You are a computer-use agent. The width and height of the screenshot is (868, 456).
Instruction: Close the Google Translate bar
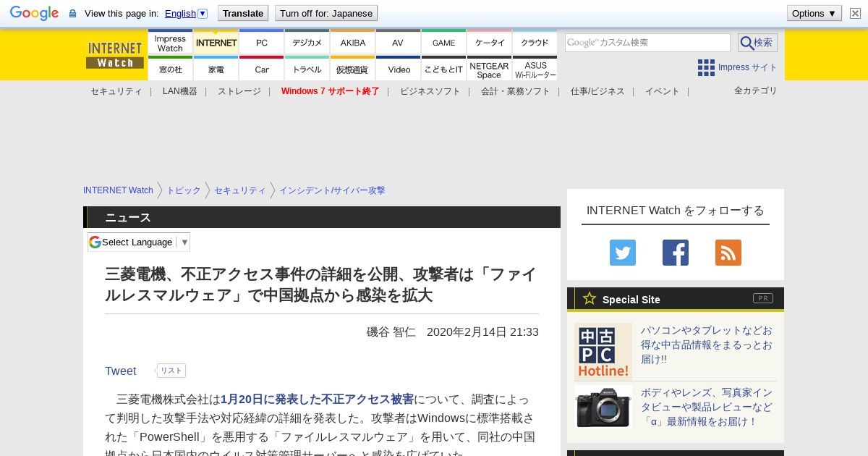tap(855, 13)
